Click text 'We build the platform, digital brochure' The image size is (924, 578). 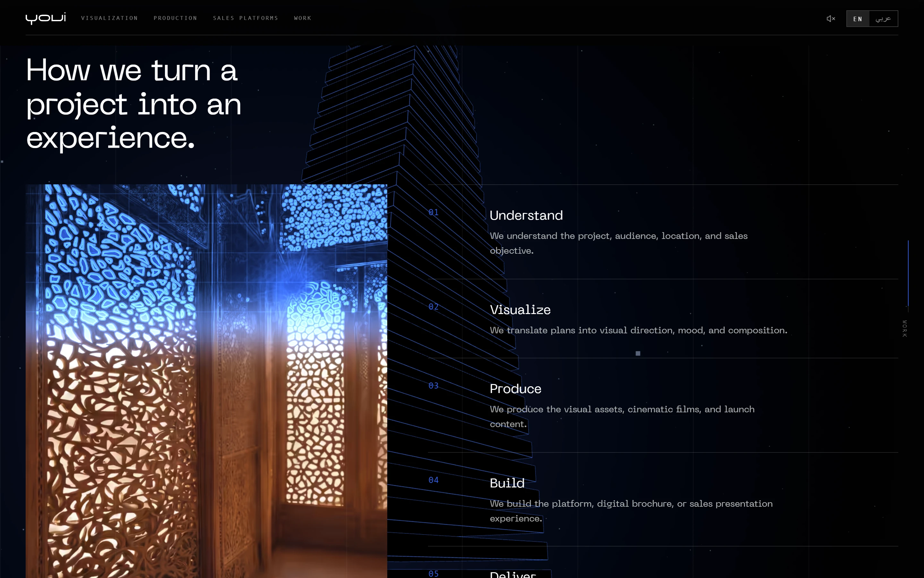tap(581, 504)
